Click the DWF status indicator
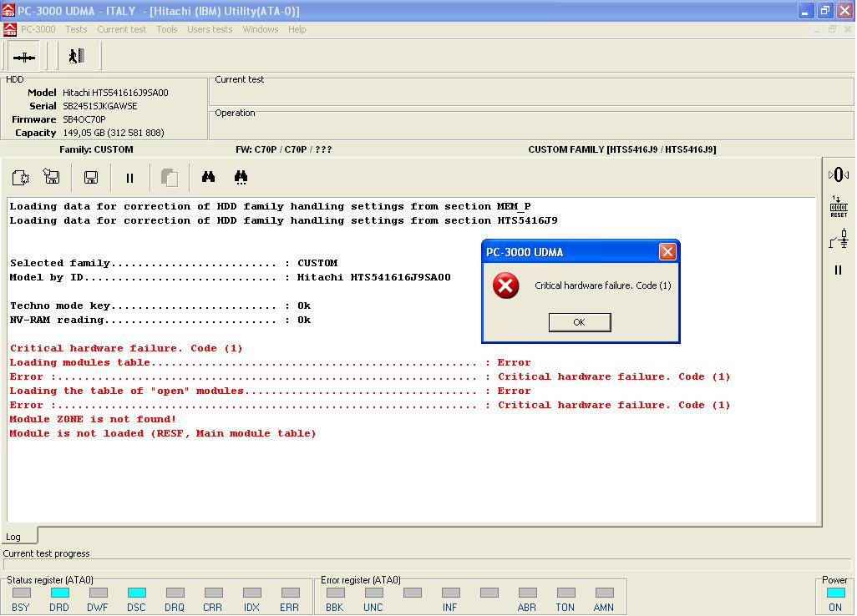Viewport: 857px width, 616px height. click(98, 593)
